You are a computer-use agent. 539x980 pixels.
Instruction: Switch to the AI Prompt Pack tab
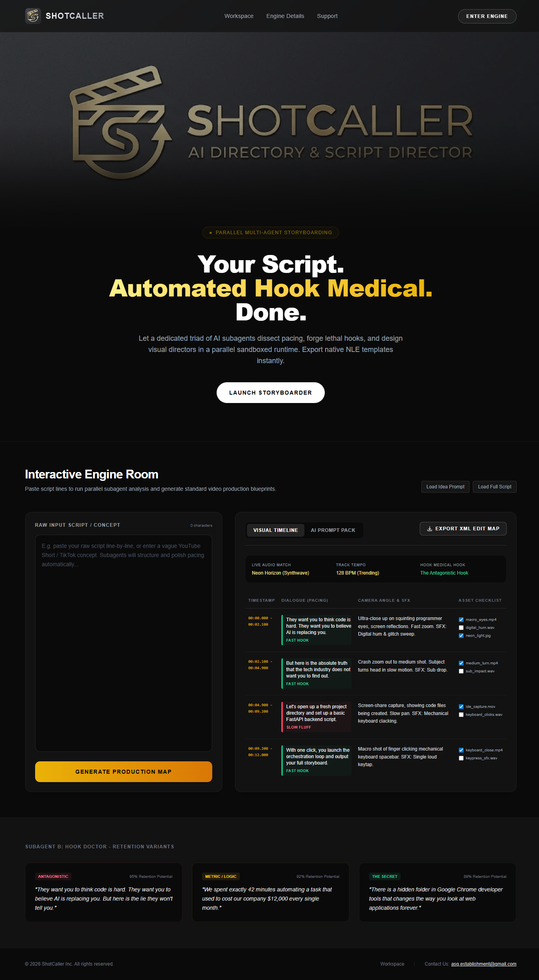point(333,530)
